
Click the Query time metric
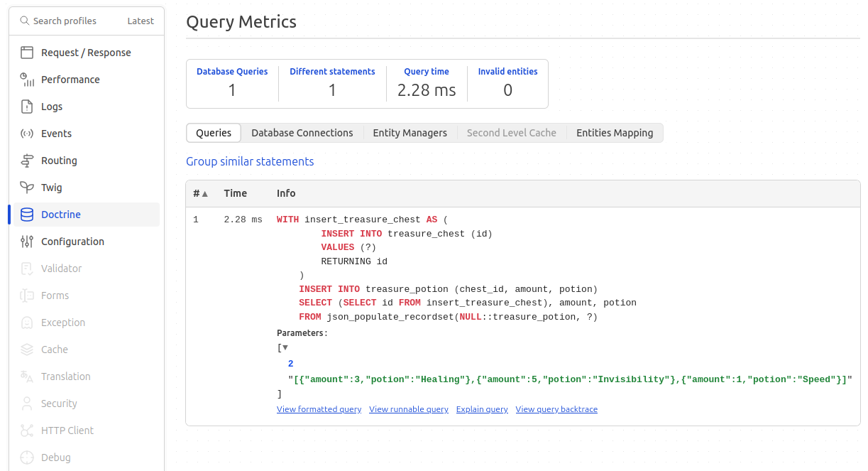[x=427, y=83]
